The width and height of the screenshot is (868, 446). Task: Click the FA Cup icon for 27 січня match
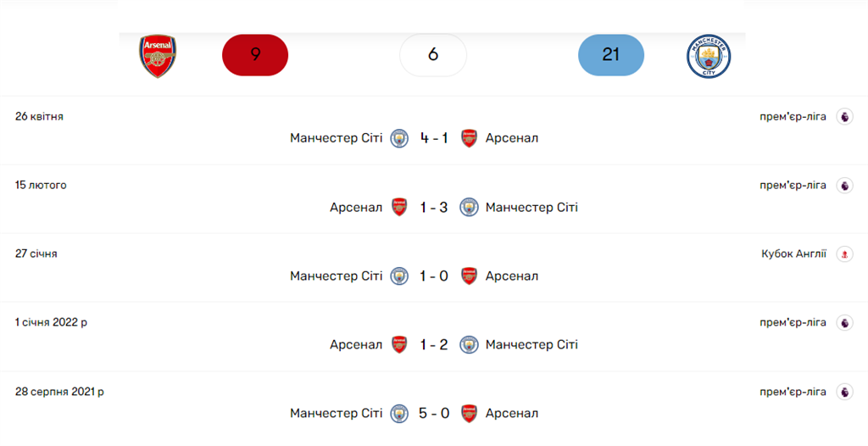tap(844, 254)
